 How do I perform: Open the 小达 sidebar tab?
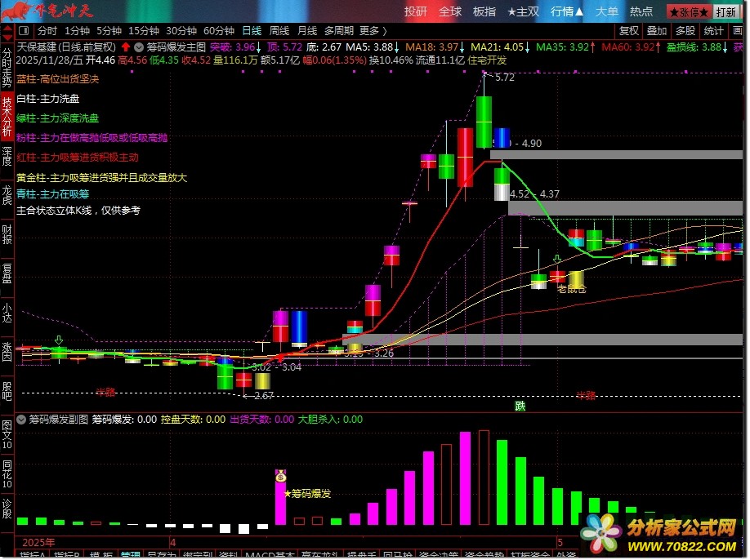7,312
